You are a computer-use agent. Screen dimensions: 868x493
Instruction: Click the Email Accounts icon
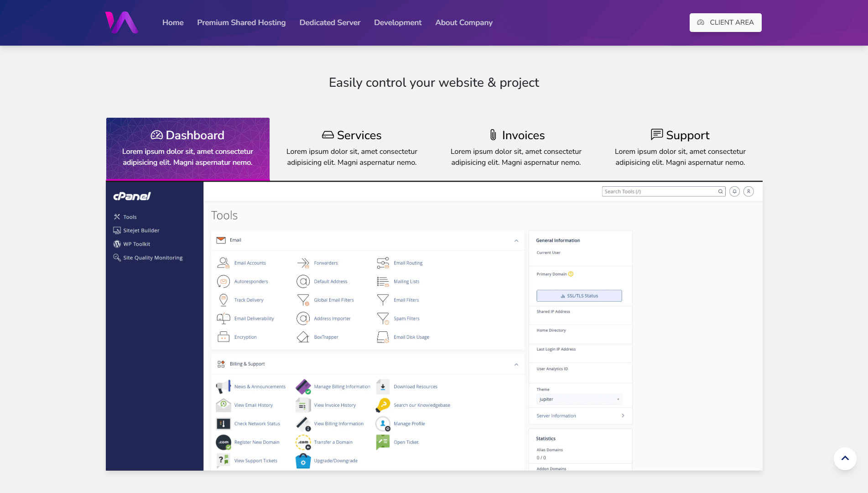223,263
